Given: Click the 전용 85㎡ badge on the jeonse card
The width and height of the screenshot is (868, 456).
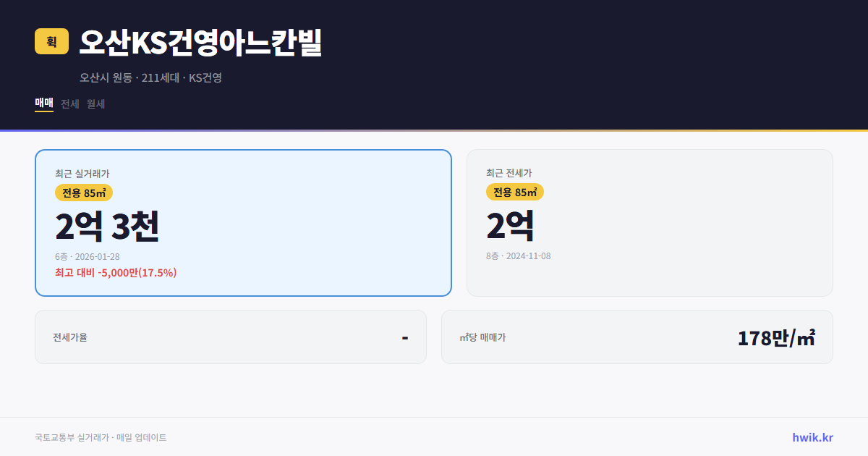Looking at the screenshot, I should (516, 192).
